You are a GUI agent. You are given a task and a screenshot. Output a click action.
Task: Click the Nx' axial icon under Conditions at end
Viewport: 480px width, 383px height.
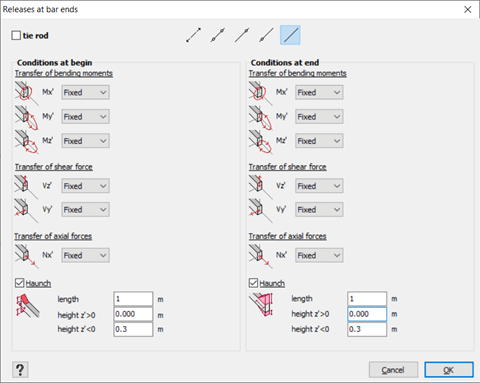pos(260,256)
